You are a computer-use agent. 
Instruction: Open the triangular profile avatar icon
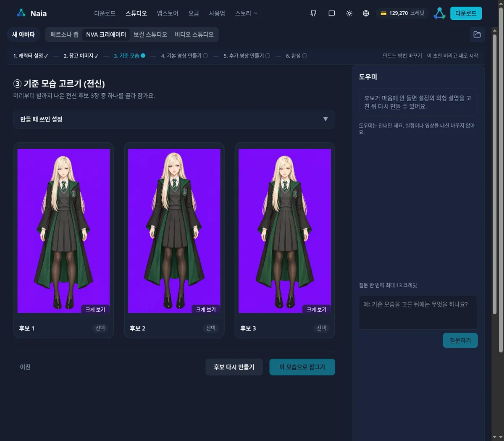(439, 13)
